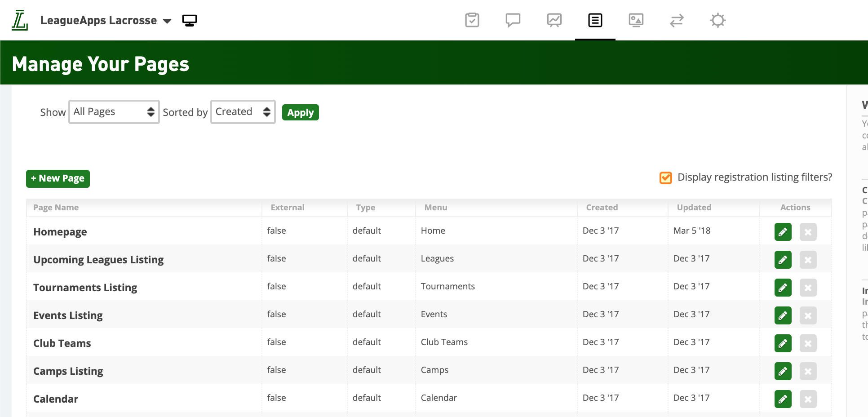The image size is (868, 417).
Task: Open the image media icon in top nav
Action: [x=636, y=20]
